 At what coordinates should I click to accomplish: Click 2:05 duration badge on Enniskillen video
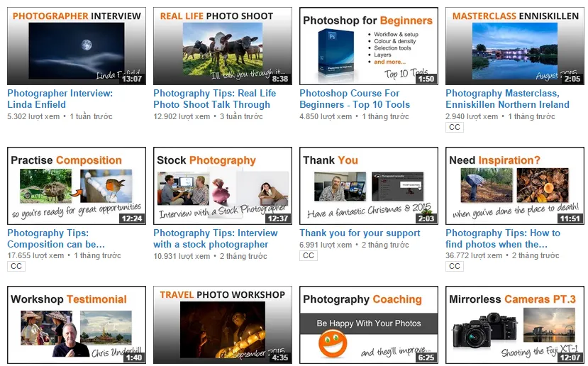(572, 79)
